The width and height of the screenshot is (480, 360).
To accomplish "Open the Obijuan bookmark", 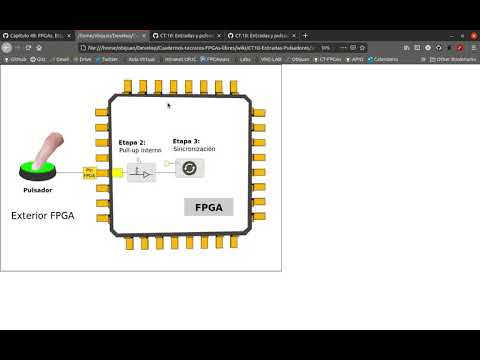I will click(x=298, y=59).
